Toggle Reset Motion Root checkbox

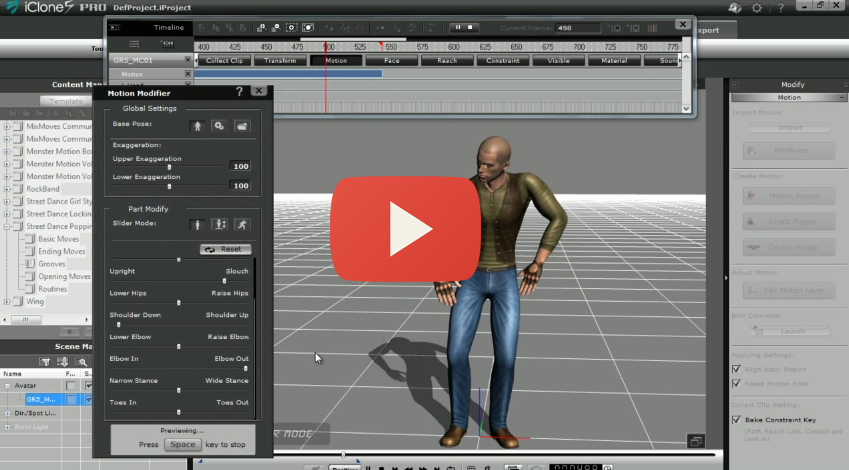[x=737, y=383]
